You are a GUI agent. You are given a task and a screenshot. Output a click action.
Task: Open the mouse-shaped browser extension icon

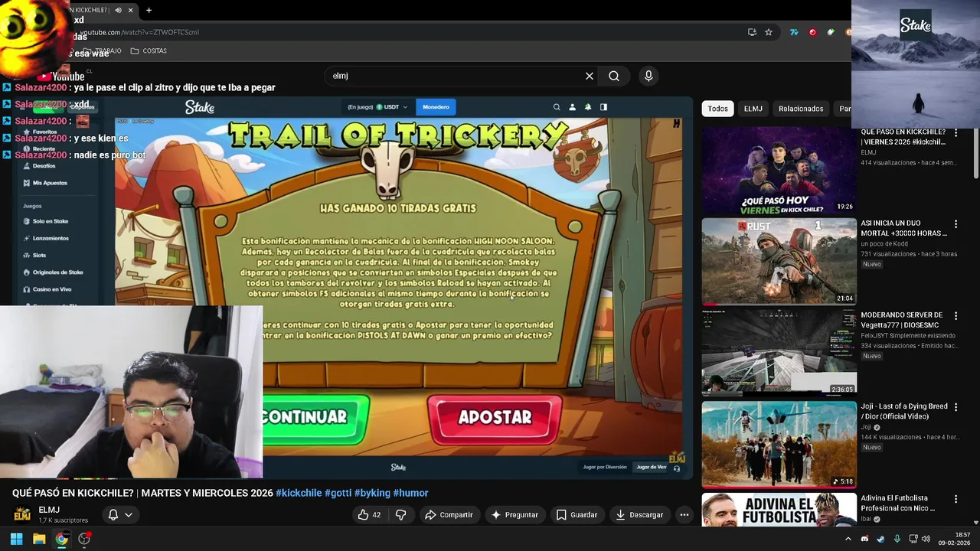(x=831, y=32)
